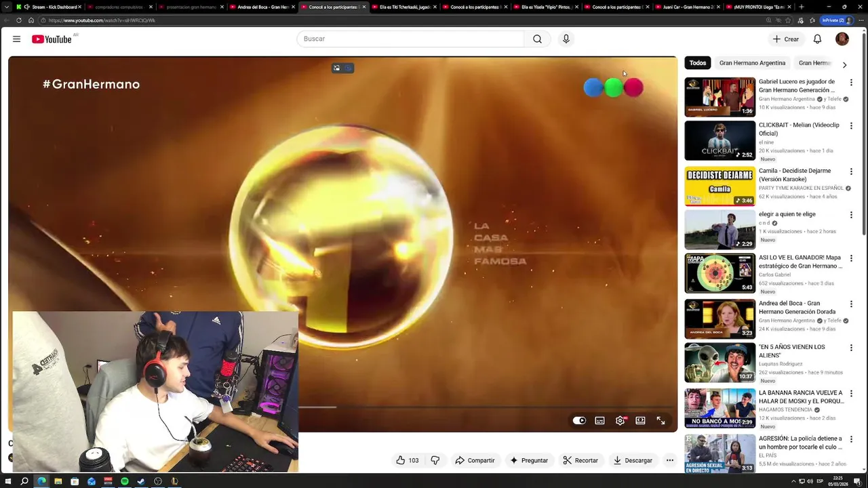Viewport: 868px width, 488px height.
Task: Open AGRESIÓN El País video title
Action: (801, 443)
